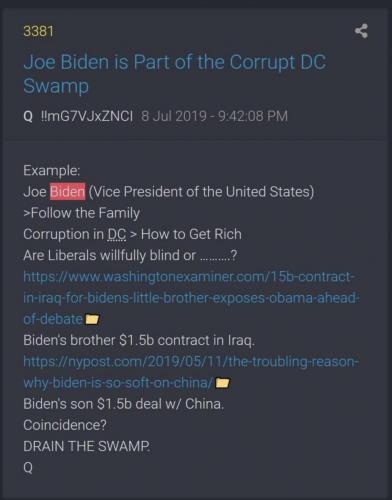Image resolution: width=392 pixels, height=500 pixels.
Task: Click the Q signature at post bottom
Action: (28, 467)
